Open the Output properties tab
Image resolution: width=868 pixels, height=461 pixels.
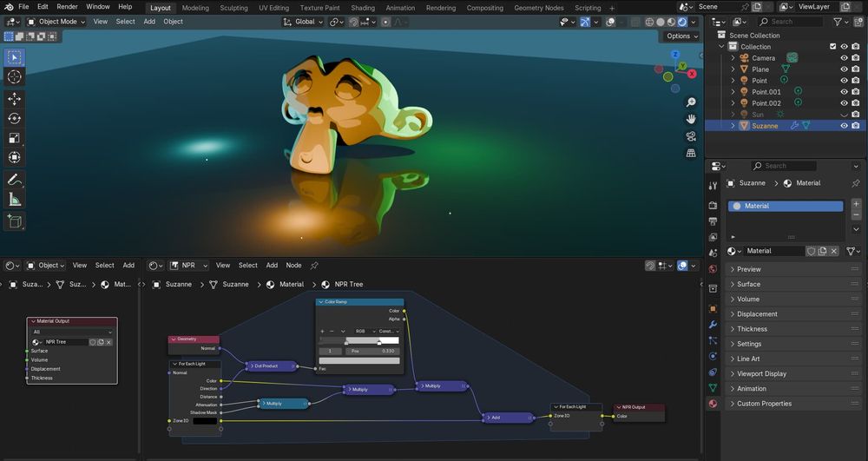coord(713,221)
